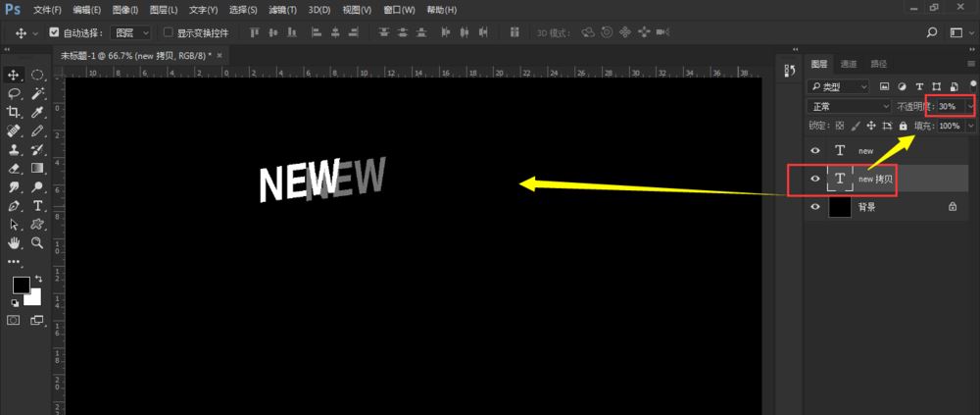
Task: Select the Horizontal Type tool
Action: tap(37, 205)
